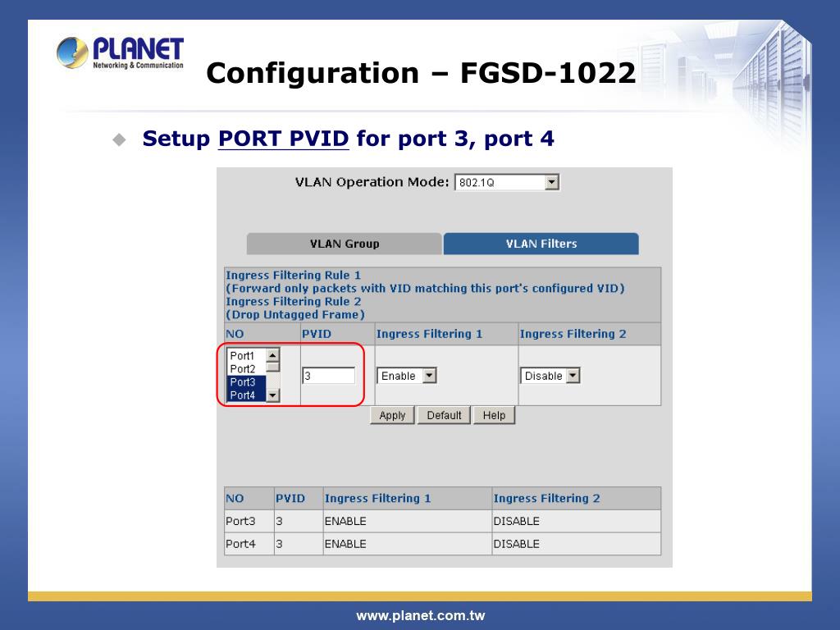Viewport: 840px width, 630px height.
Task: Open the Ingress Filtering 2 Disable dropdown
Action: (x=550, y=376)
